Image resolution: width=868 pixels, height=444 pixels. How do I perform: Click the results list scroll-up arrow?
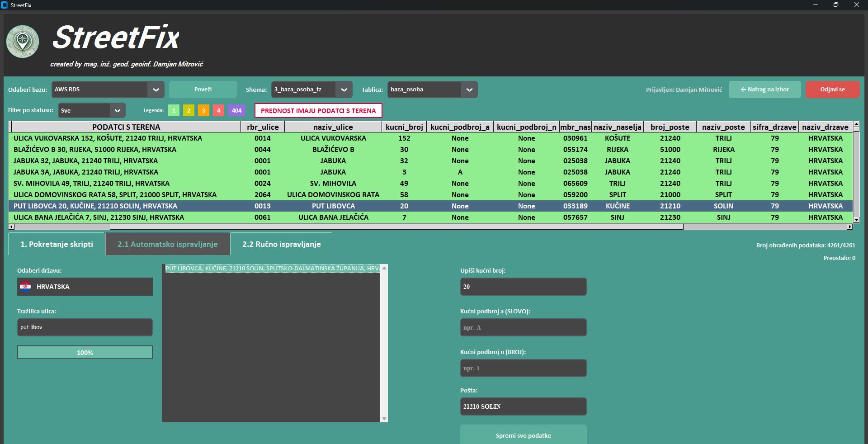384,268
